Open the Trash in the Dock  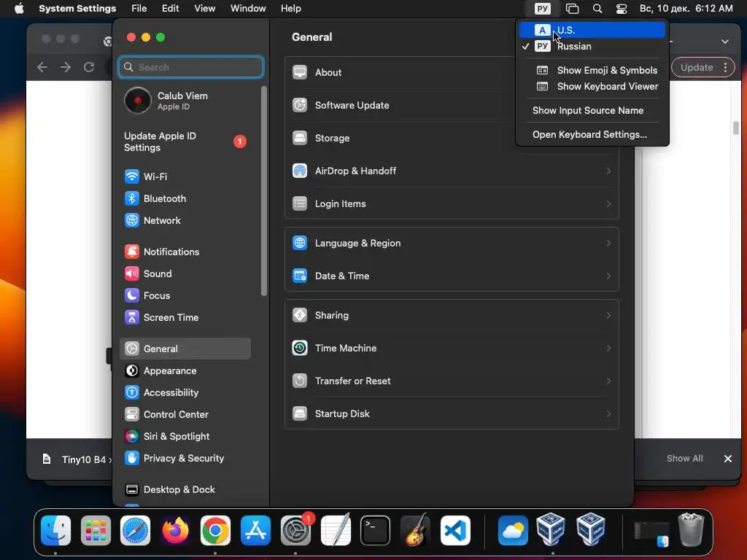[691, 529]
